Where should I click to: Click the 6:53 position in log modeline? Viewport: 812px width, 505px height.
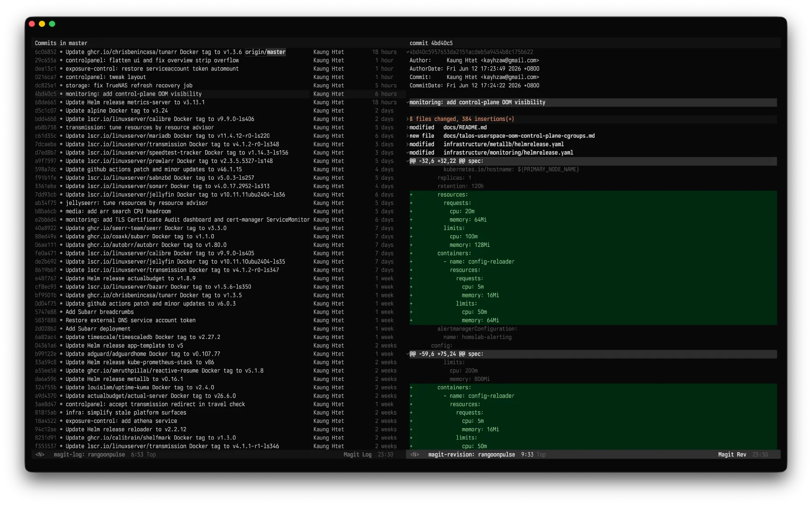(137, 455)
